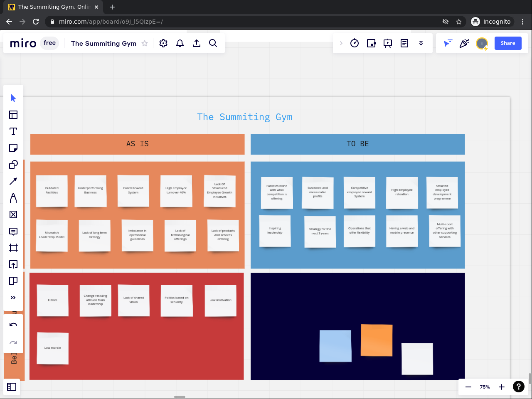Open the Upload tool
532x399 pixels.
tap(13, 264)
